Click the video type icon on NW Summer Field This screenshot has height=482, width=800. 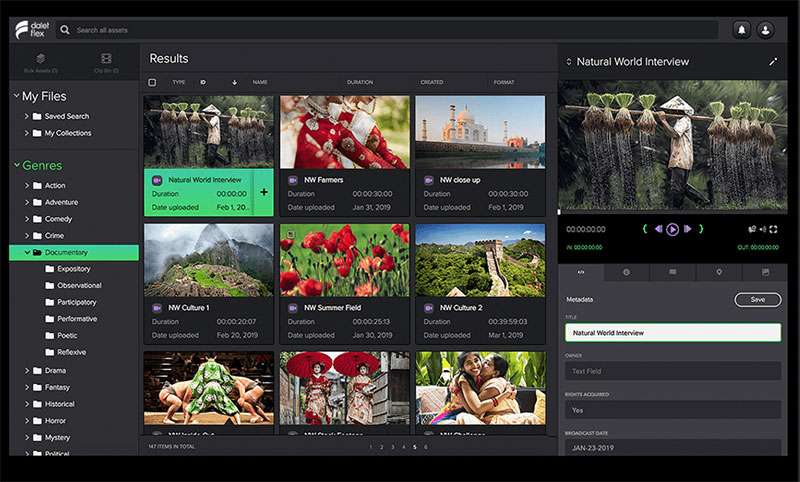293,308
